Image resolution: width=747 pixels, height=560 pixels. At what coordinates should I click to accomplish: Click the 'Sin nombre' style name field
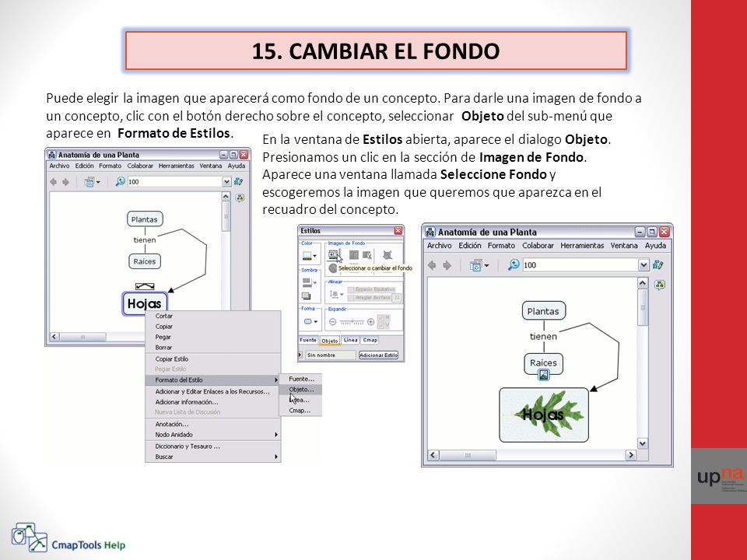point(330,355)
